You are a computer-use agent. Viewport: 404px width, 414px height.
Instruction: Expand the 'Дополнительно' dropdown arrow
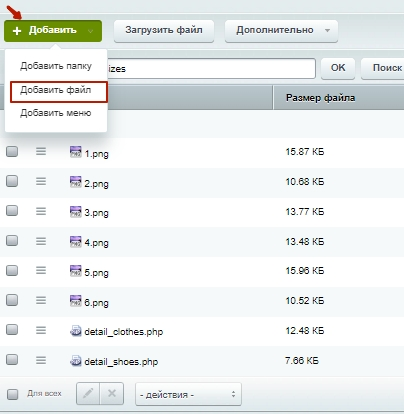point(327,31)
